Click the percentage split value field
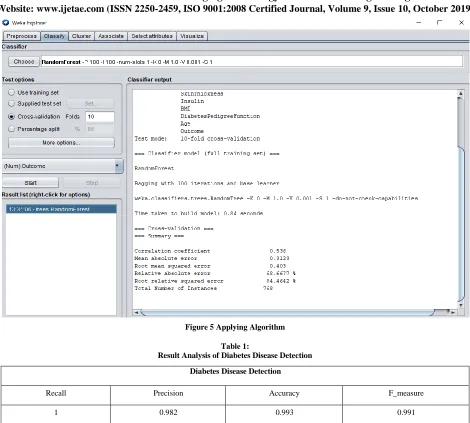470x423 pixels. [x=100, y=129]
